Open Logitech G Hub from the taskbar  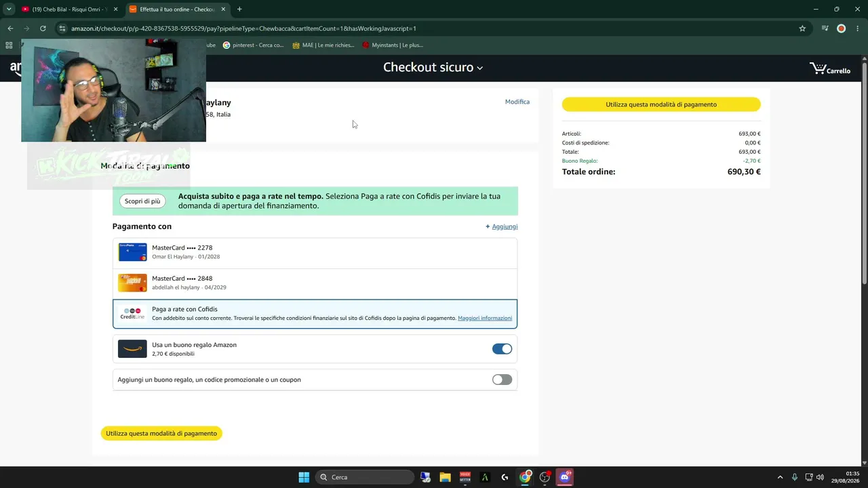click(x=505, y=477)
